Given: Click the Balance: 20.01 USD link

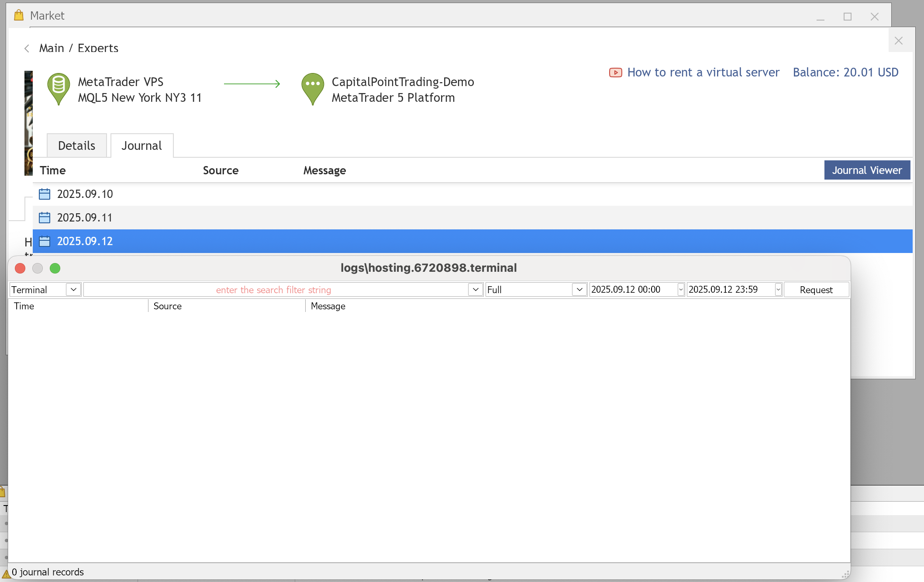Looking at the screenshot, I should [845, 73].
